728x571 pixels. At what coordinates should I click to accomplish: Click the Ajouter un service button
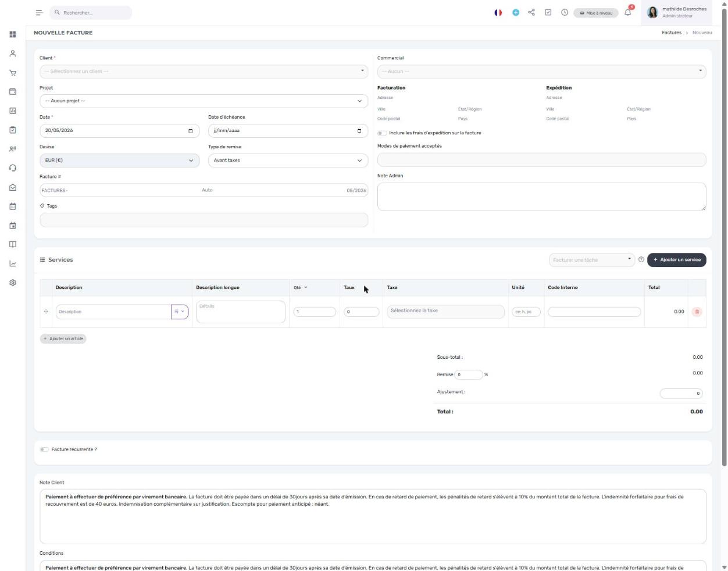click(677, 260)
